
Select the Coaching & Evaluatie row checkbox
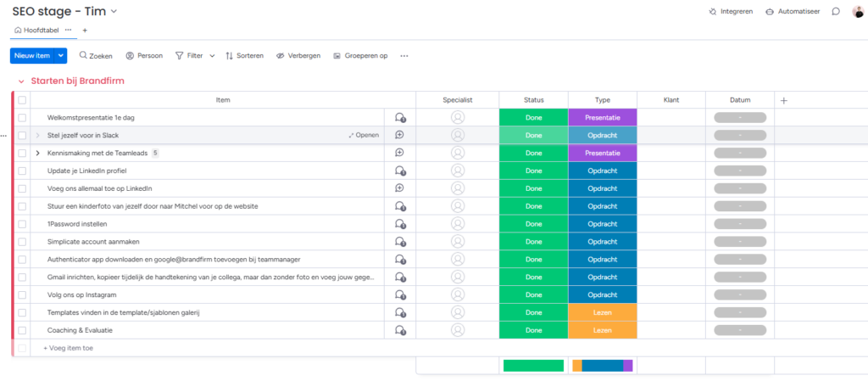[22, 331]
